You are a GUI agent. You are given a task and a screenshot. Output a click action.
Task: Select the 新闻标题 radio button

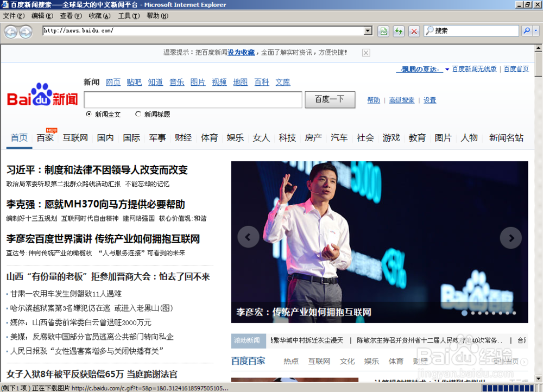click(x=138, y=114)
